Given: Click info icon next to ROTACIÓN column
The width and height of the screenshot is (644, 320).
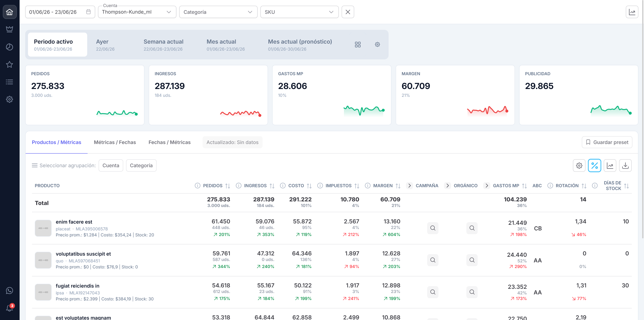Looking at the screenshot, I should click(x=550, y=186).
